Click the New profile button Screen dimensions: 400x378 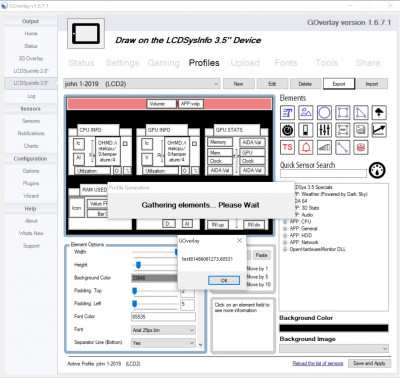(239, 84)
